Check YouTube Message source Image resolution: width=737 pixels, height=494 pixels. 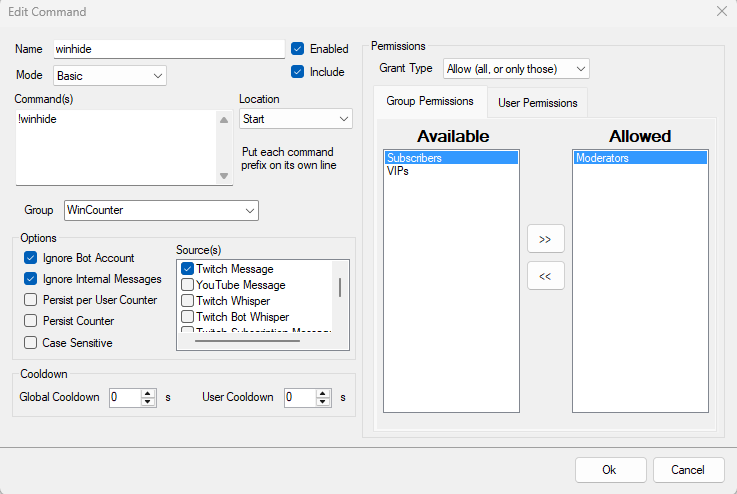click(x=187, y=284)
